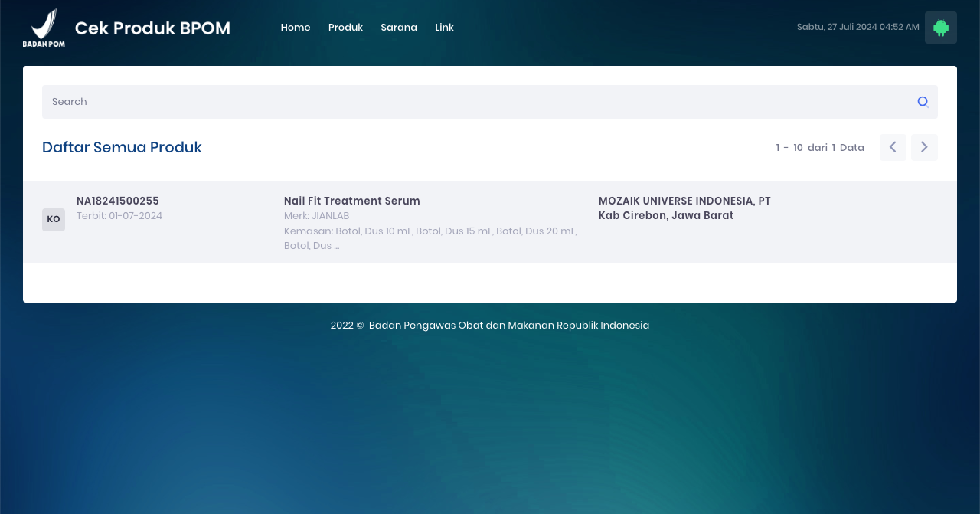Open the Android app download icon
The width and height of the screenshot is (980, 514).
click(x=940, y=28)
